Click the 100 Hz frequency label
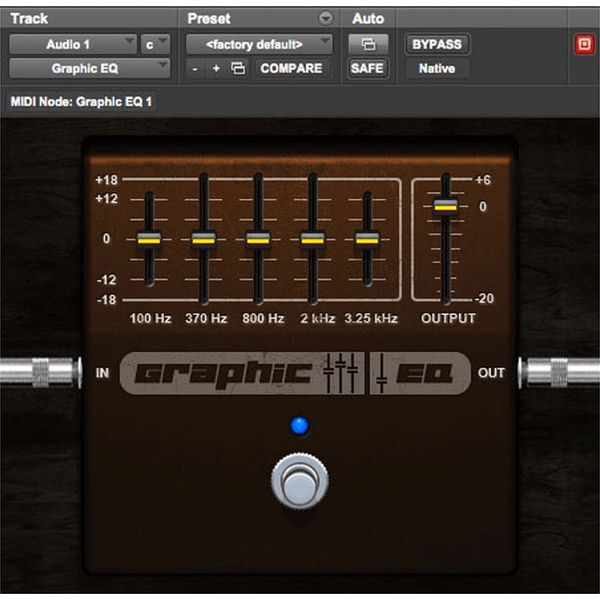 tap(150, 318)
